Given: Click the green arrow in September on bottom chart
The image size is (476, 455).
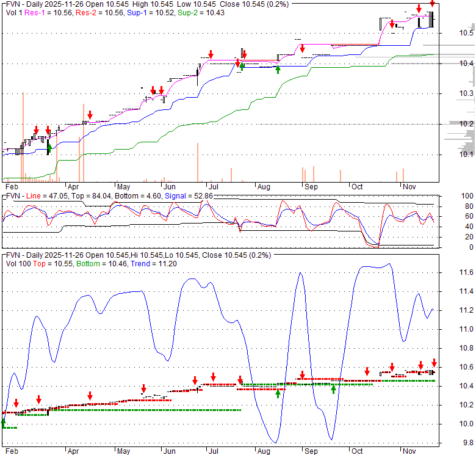Looking at the screenshot, I should pos(333,388).
